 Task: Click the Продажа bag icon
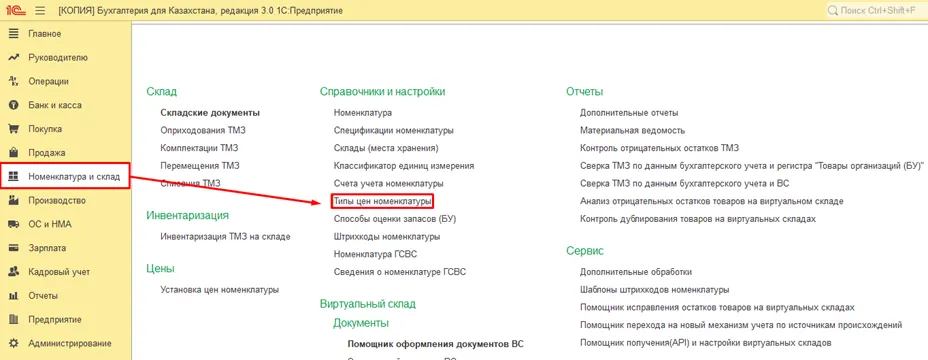tap(14, 153)
